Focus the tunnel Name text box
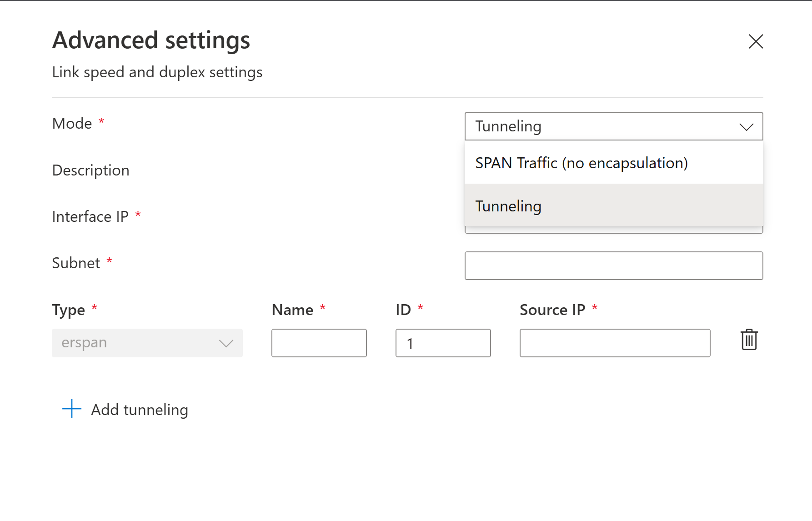Screen dimensions: 812x521 [319, 343]
